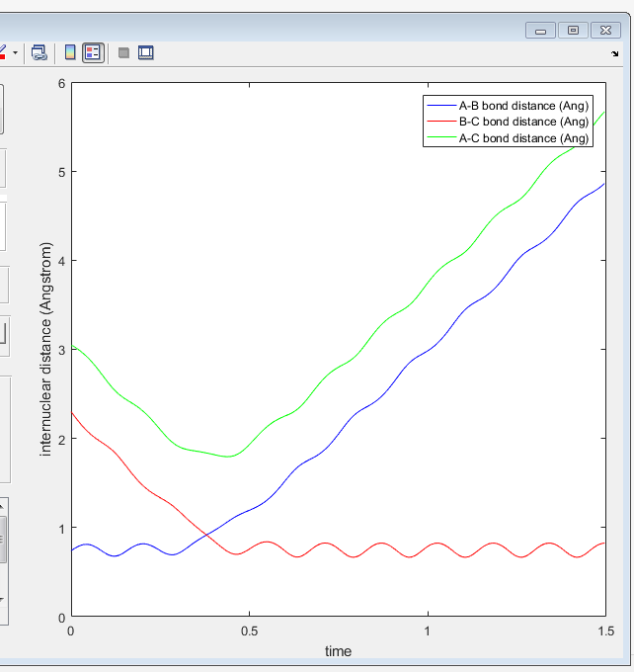Click the green line sample in legend

[x=441, y=138]
